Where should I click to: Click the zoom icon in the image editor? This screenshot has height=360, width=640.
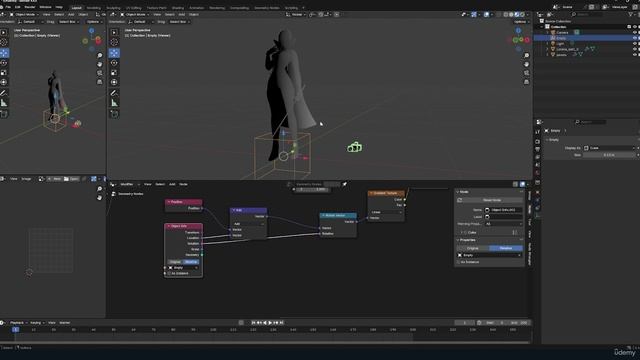tap(100, 189)
